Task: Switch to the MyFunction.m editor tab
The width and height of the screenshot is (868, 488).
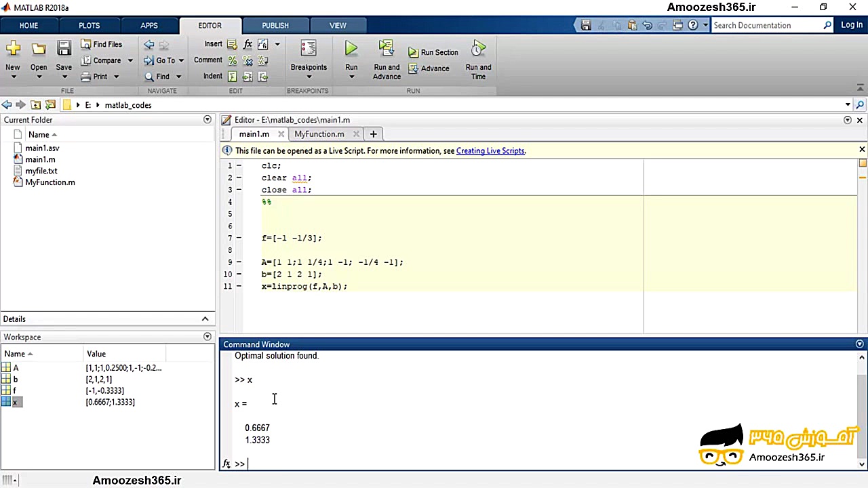Action: point(319,134)
